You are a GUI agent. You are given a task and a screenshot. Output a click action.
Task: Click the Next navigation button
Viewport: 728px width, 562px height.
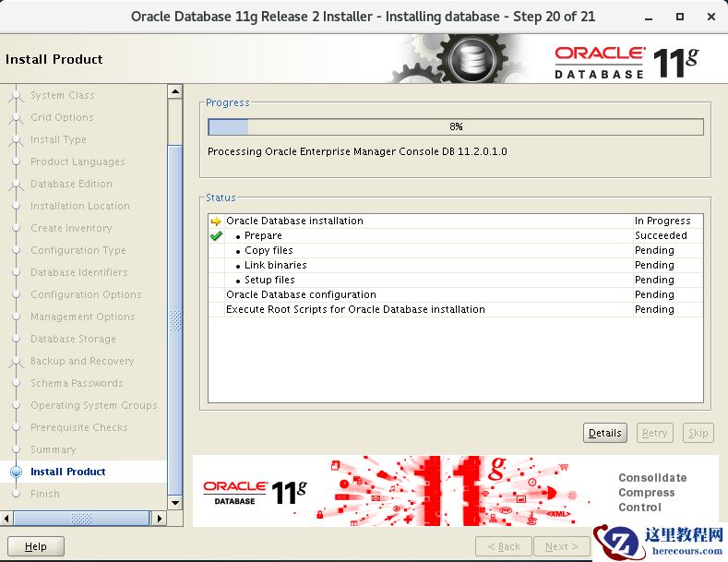click(x=562, y=546)
